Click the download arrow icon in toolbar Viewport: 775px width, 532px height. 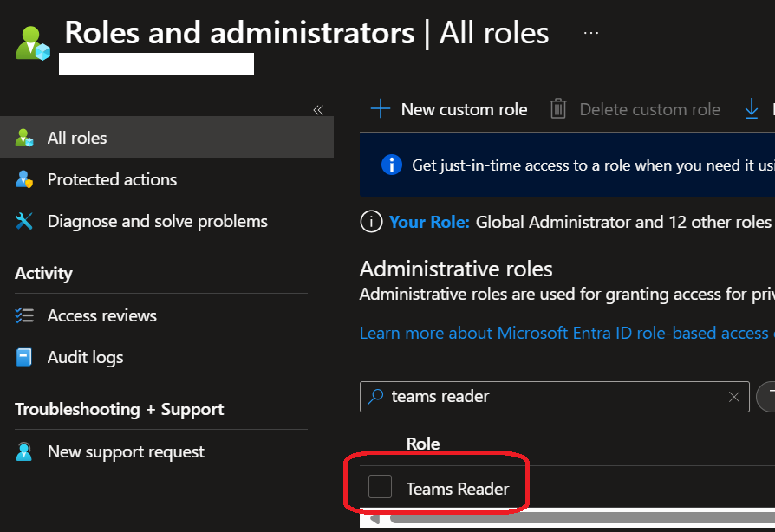click(x=752, y=109)
